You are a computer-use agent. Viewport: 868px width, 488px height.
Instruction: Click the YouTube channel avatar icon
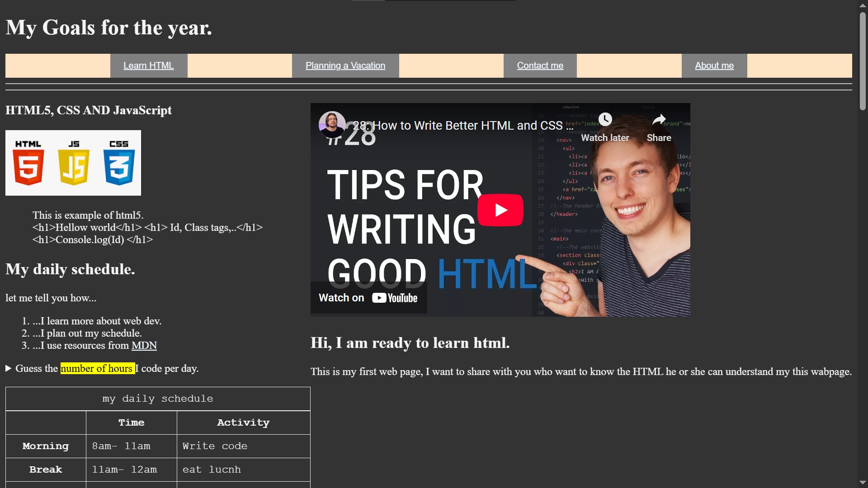click(332, 124)
